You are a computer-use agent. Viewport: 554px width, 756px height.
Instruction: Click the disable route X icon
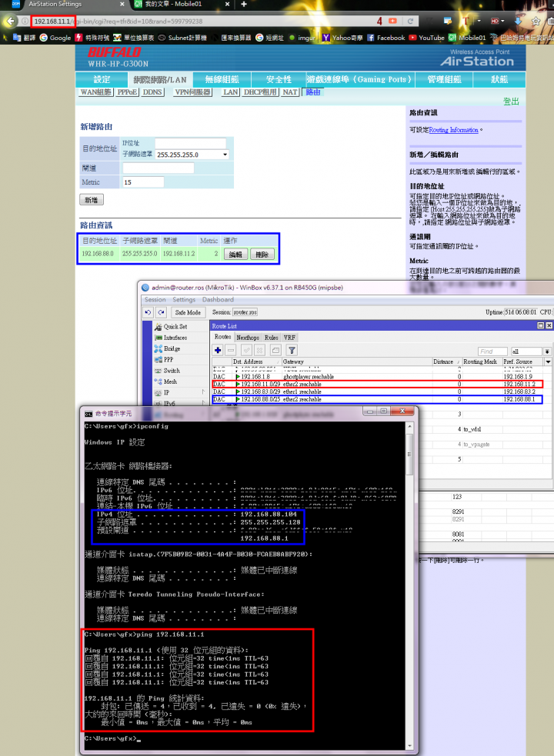(x=259, y=351)
